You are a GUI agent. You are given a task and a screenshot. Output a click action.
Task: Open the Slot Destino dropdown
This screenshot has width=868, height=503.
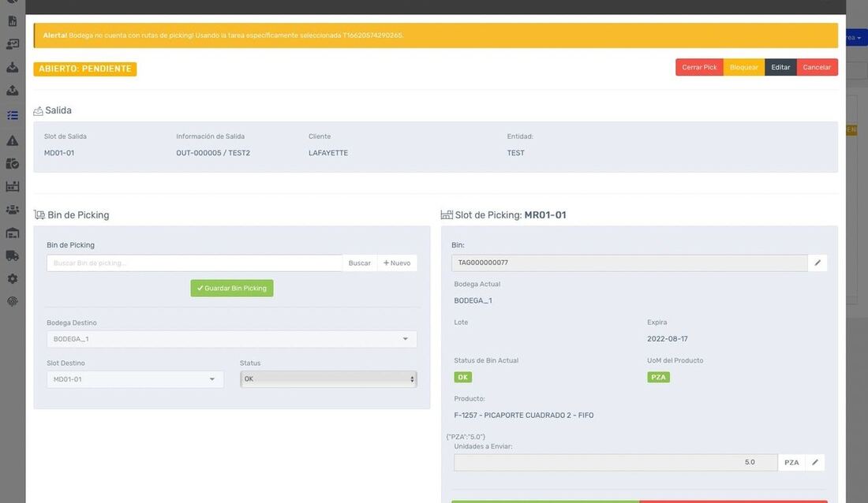135,379
